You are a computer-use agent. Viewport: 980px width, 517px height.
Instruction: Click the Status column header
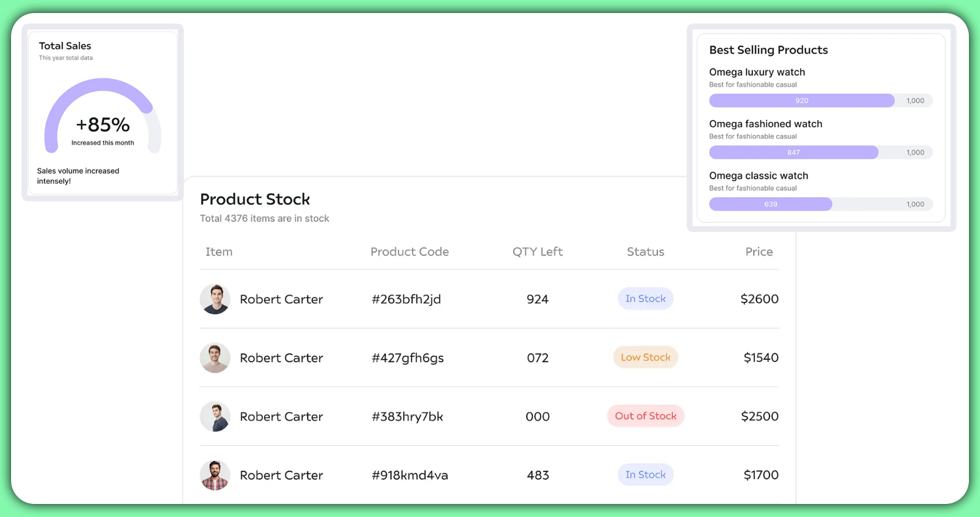click(646, 252)
